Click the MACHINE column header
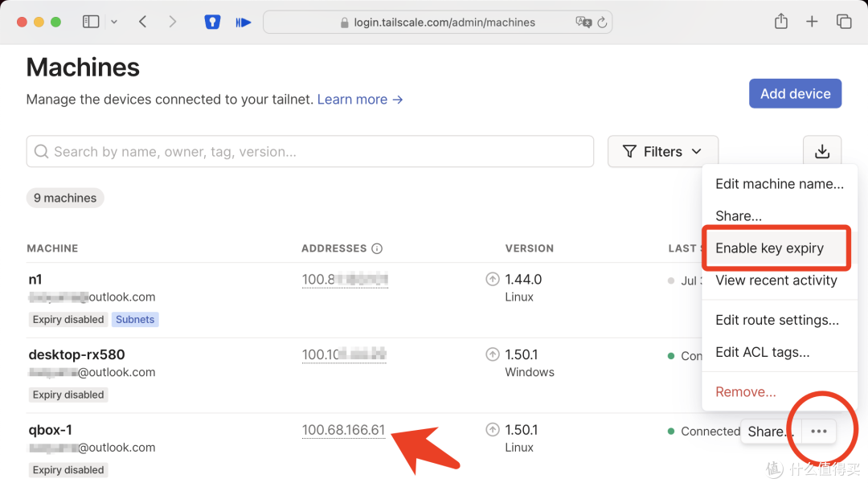Screen dimensions: 868x487 (x=52, y=248)
